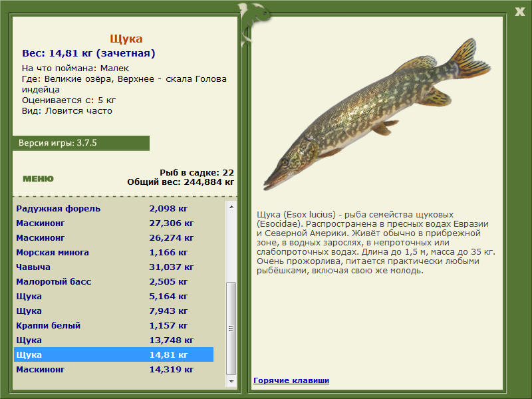532x399 pixels.
Task: Select Маскинонг 27,306 кг row
Action: click(x=114, y=223)
